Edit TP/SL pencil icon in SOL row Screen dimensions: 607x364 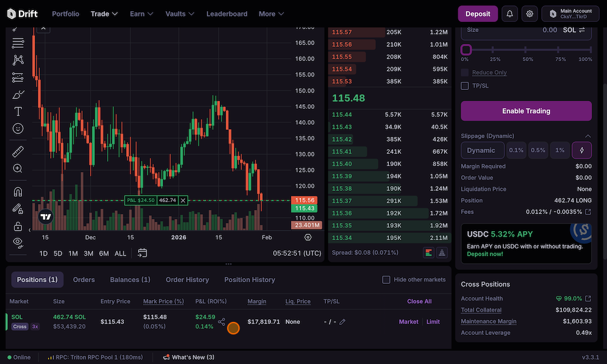pos(342,322)
